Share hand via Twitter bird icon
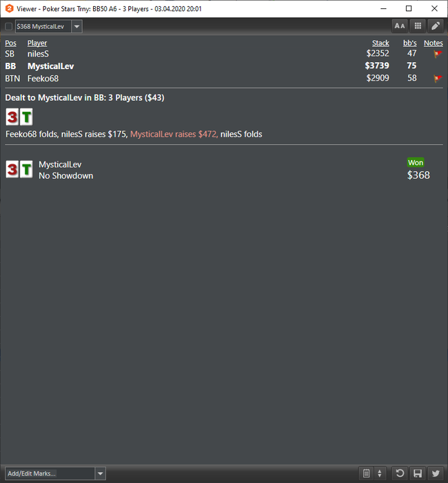Image resolution: width=448 pixels, height=483 pixels. click(436, 473)
